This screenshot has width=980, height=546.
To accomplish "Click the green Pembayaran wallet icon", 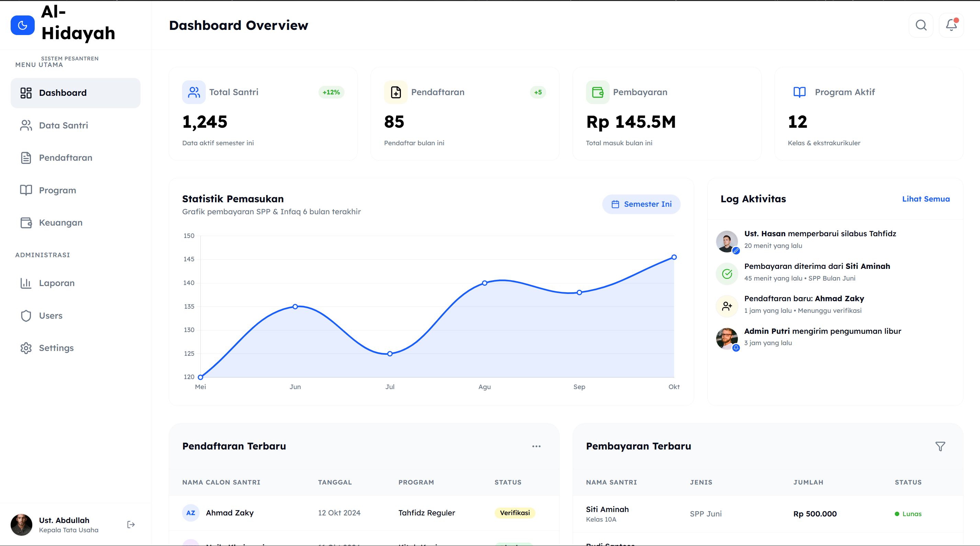I will tap(597, 92).
